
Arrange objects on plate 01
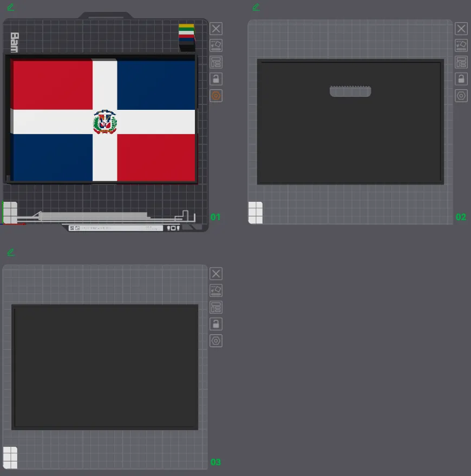[x=216, y=62]
